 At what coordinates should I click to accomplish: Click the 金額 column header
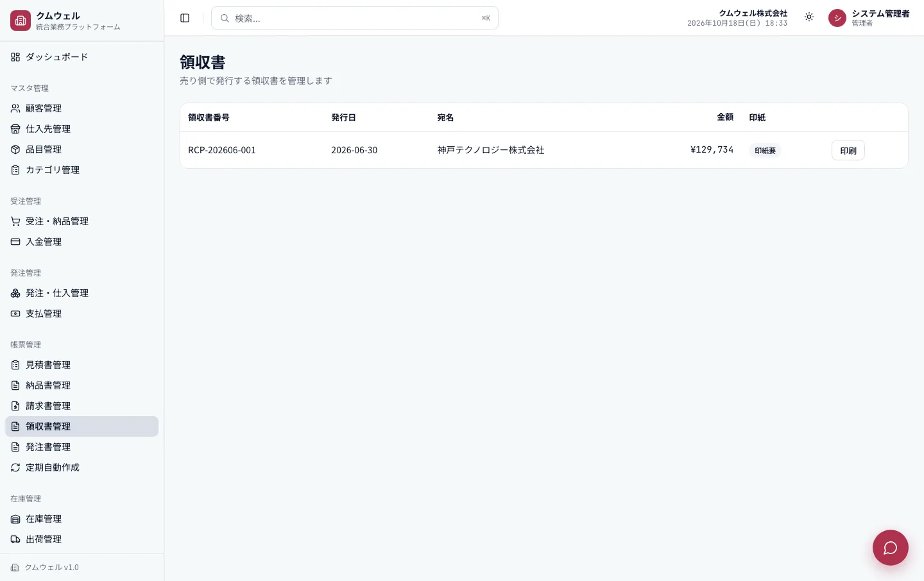tap(725, 117)
